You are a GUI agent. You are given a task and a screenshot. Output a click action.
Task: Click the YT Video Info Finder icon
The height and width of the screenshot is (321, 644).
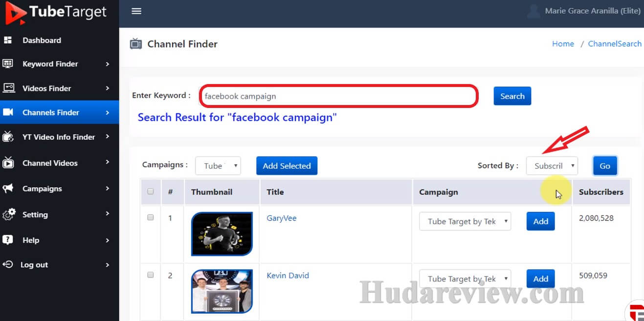click(x=8, y=136)
